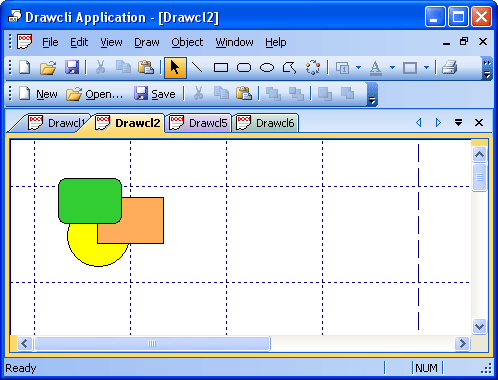Open the text color dropdown arrow
The image size is (498, 380).
pos(392,68)
